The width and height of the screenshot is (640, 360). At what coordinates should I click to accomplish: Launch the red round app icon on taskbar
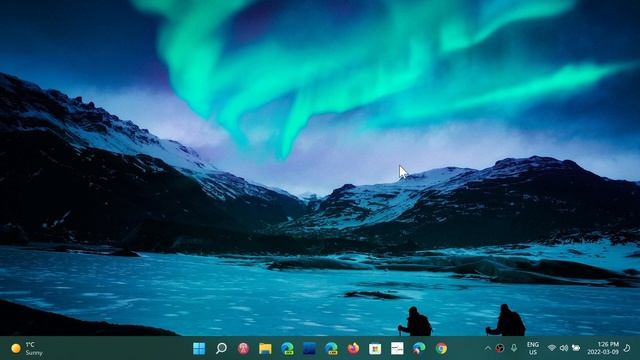tap(243, 349)
